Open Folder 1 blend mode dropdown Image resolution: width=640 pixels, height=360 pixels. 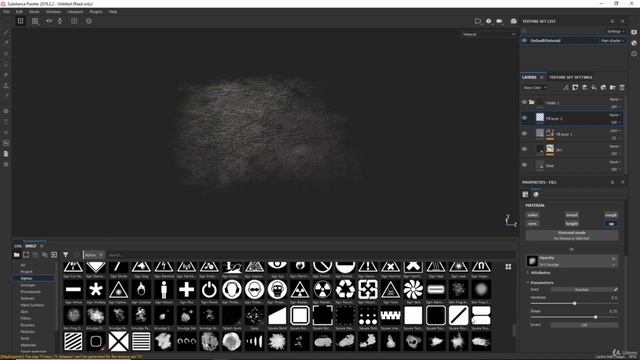615,99
